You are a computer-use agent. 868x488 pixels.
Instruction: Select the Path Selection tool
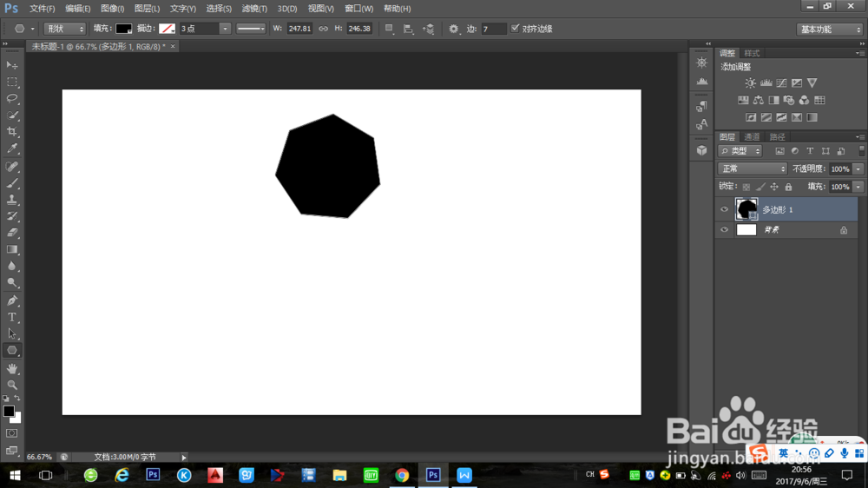[11, 334]
